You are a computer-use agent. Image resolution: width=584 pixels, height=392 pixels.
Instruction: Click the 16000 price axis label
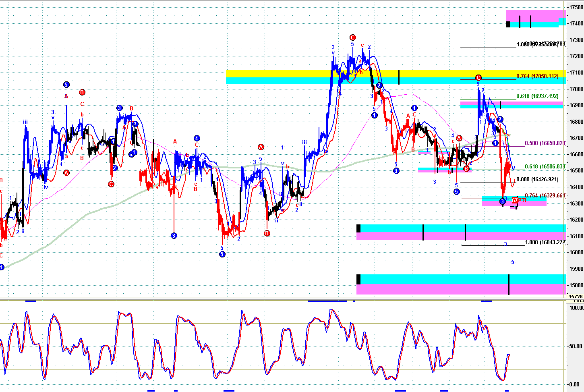click(x=576, y=252)
